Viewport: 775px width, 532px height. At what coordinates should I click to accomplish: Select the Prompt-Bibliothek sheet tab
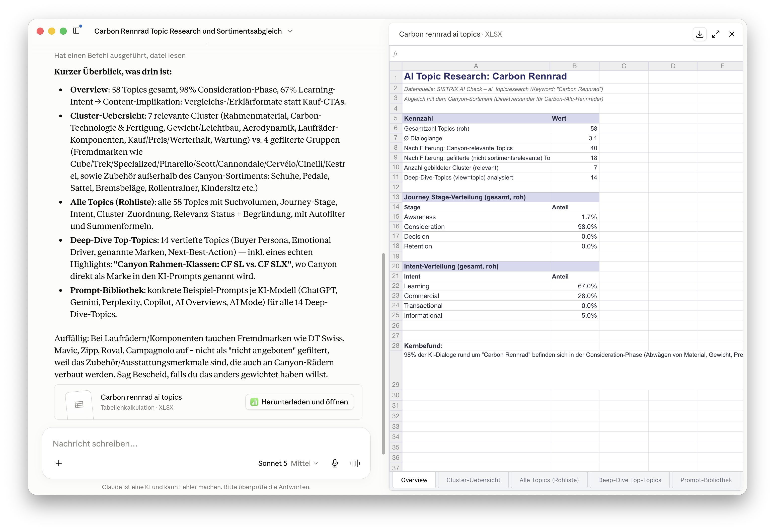pos(706,480)
